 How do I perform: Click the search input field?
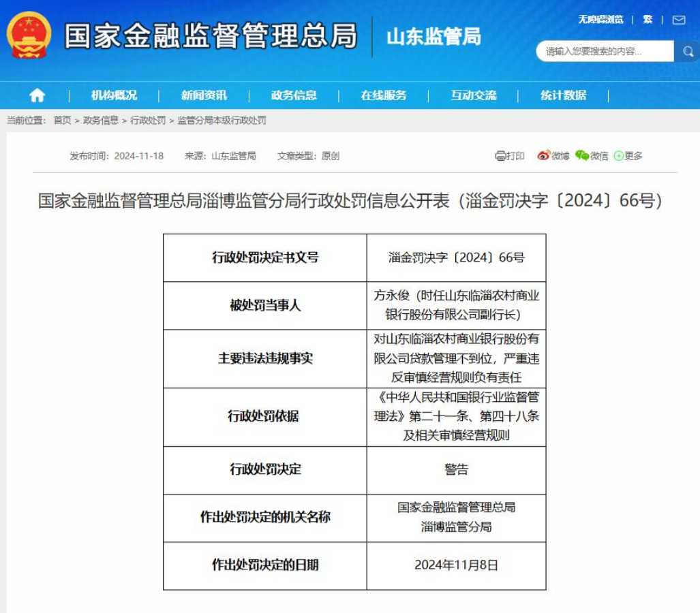point(605,51)
